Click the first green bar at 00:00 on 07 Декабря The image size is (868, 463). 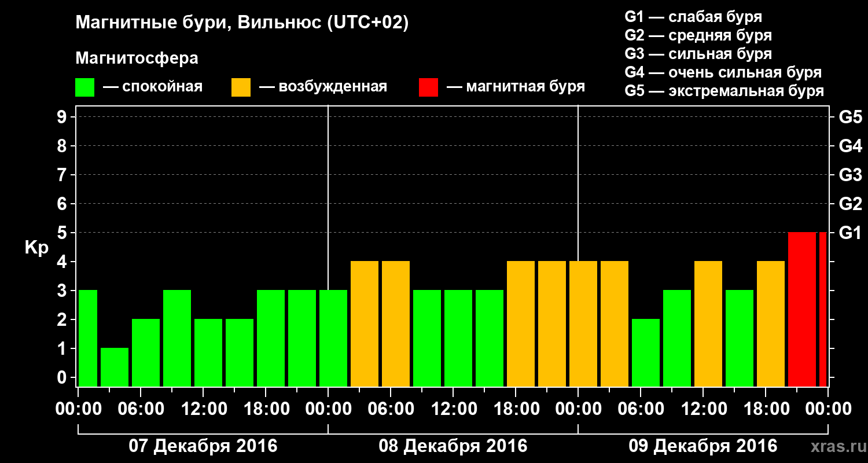[88, 338]
